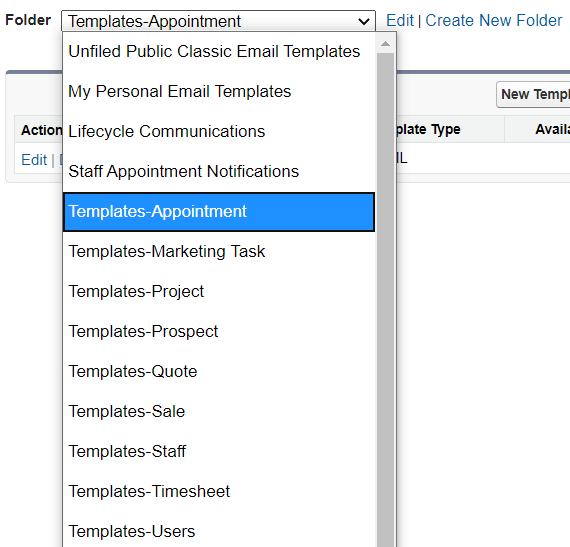570x547 pixels.
Task: Select Templates-Project in the dropdown list
Action: click(x=219, y=291)
